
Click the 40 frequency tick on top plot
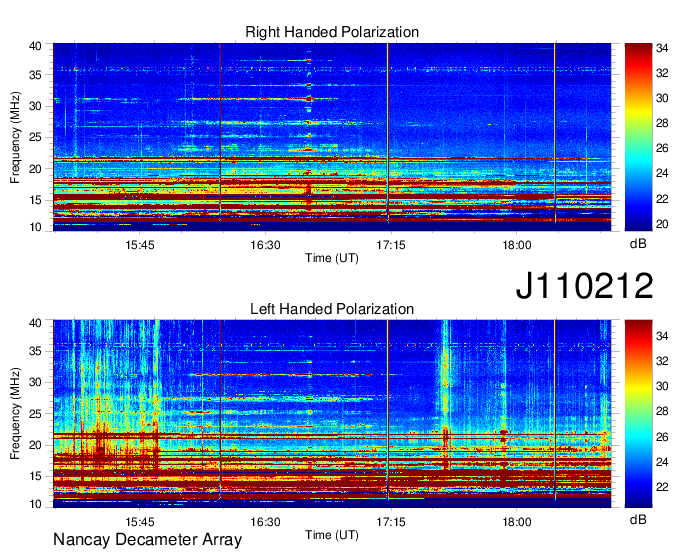35,46
